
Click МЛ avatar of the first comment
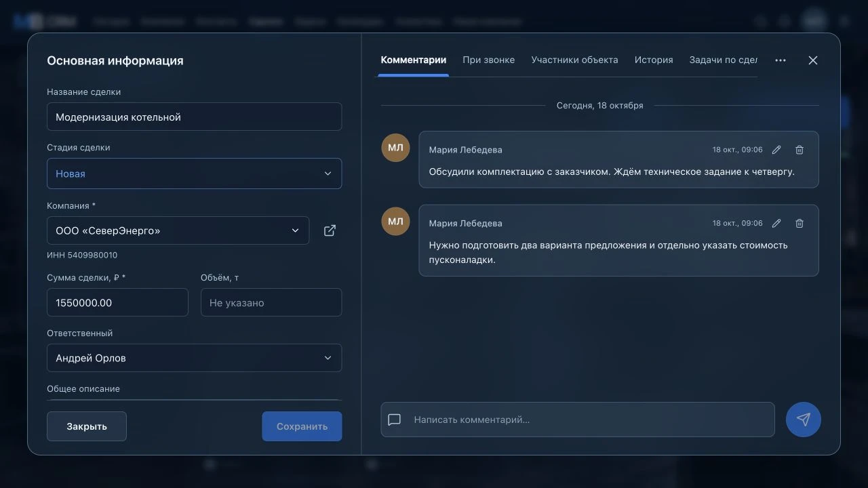[x=395, y=148]
